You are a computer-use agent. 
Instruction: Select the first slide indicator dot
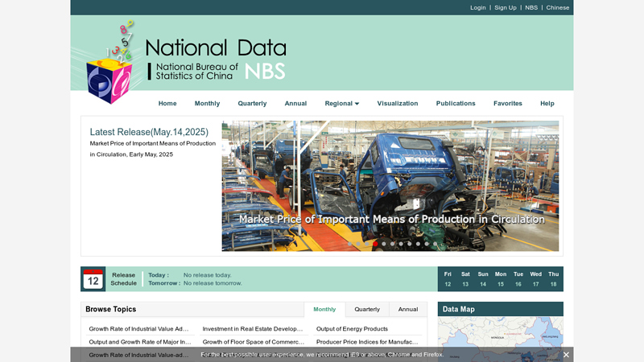[349, 244]
